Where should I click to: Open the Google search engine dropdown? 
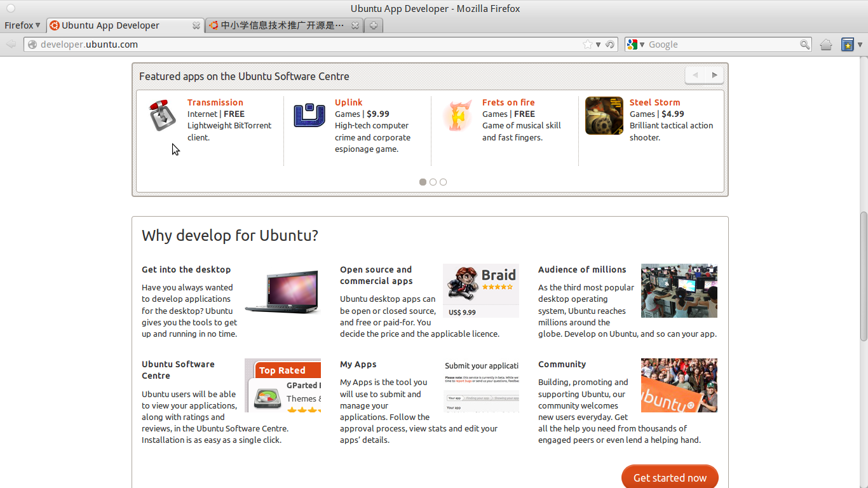(x=635, y=44)
